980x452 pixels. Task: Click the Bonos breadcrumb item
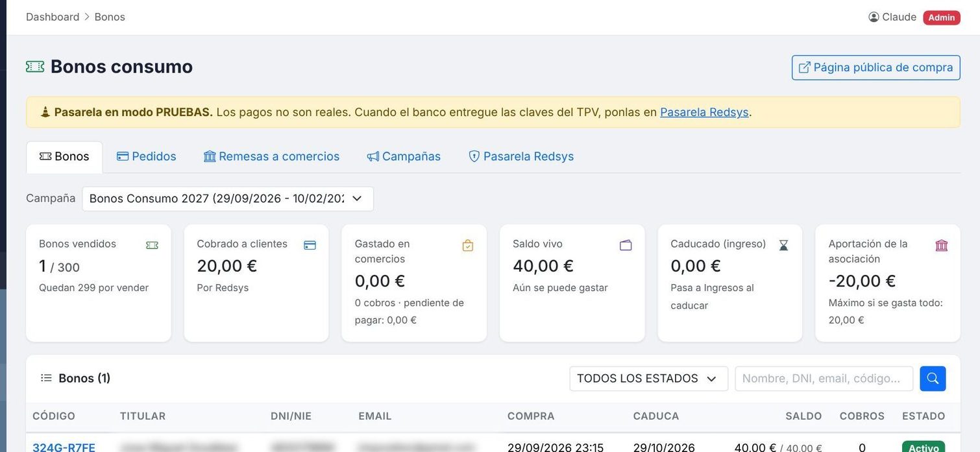click(110, 17)
